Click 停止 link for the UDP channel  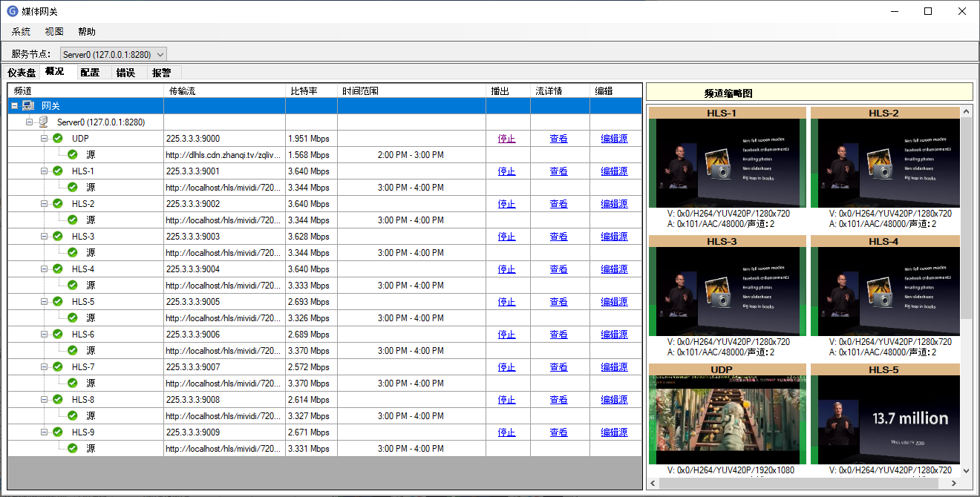tap(507, 139)
